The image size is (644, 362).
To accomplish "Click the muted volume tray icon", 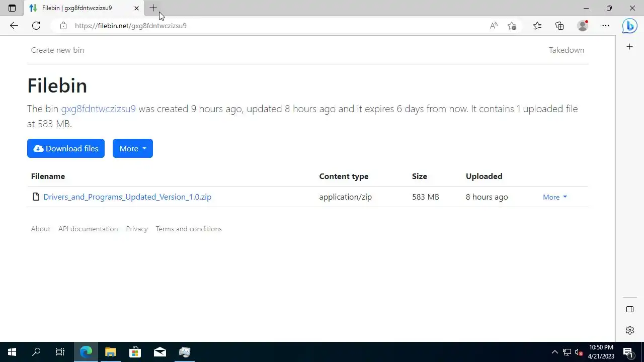I will pos(579,352).
